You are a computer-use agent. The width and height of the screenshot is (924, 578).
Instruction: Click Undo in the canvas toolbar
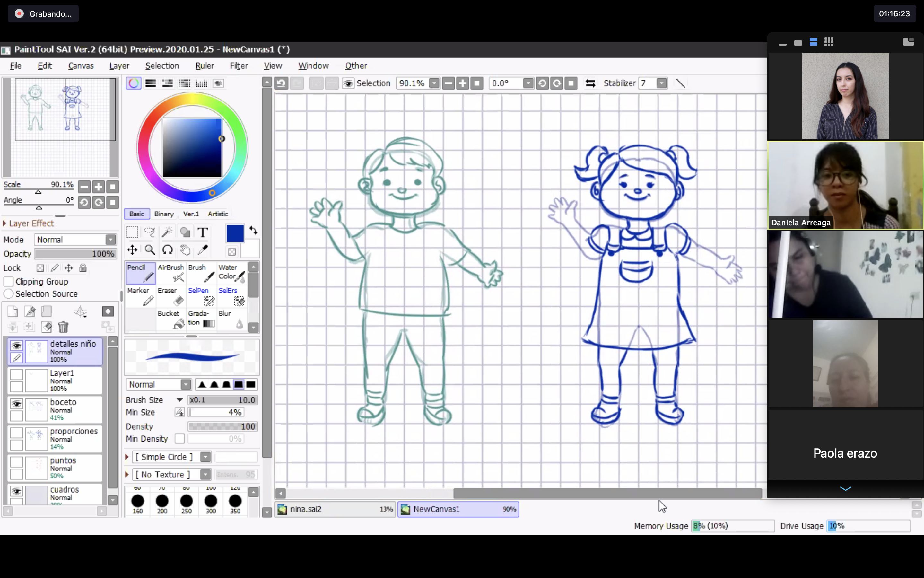click(281, 83)
